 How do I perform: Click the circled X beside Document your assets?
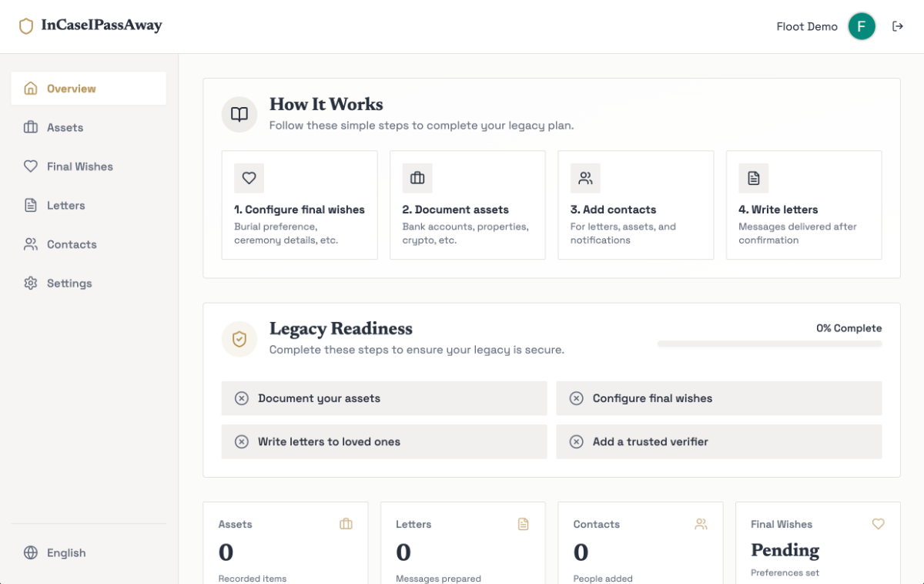(241, 398)
